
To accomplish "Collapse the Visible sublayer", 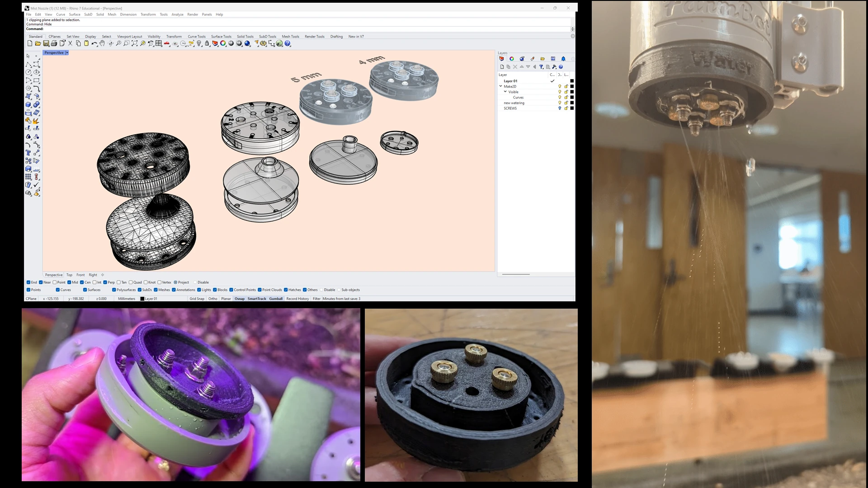I will 505,91.
